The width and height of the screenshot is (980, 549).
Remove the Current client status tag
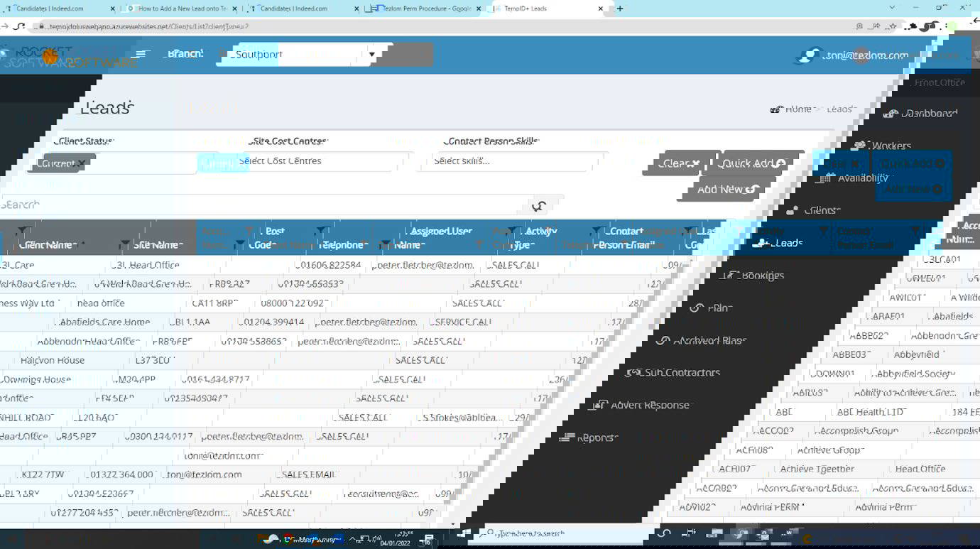(x=82, y=163)
